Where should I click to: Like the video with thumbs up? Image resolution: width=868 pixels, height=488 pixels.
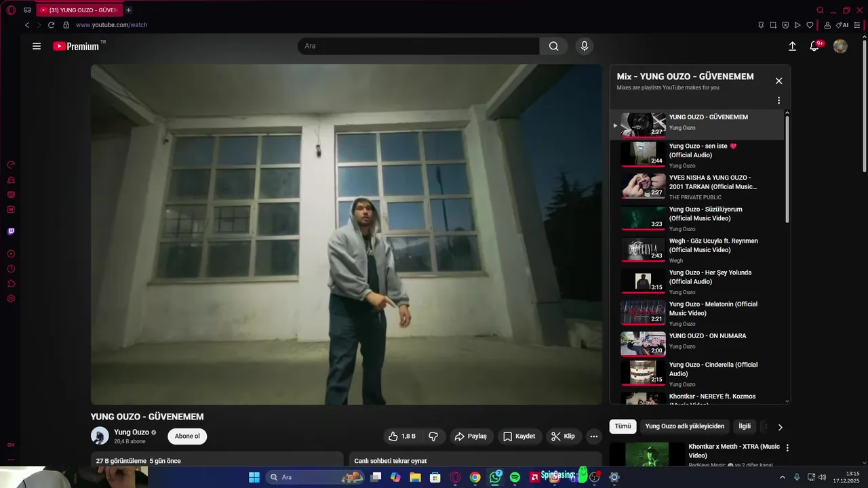coord(401,436)
